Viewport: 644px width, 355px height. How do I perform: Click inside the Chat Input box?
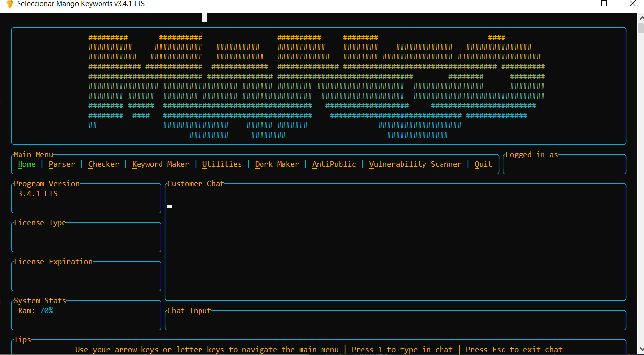(395, 320)
